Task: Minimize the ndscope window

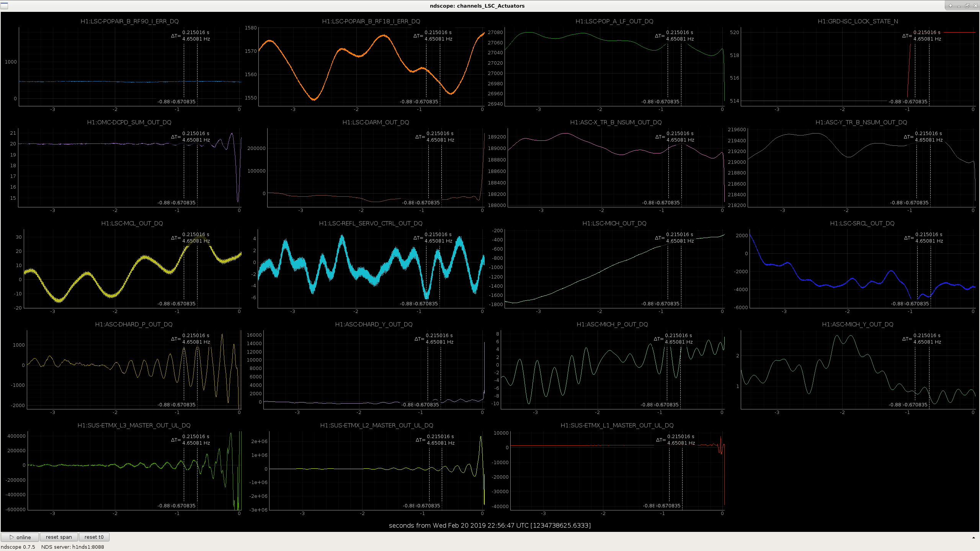Action: 959,6
